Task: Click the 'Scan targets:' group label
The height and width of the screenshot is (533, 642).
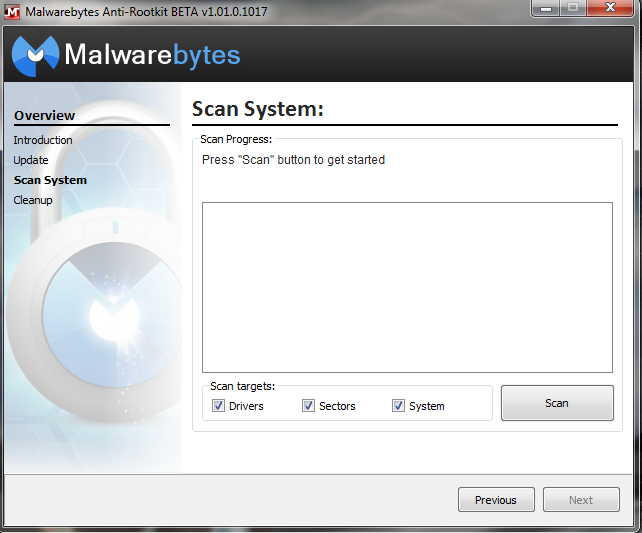Action: click(242, 386)
